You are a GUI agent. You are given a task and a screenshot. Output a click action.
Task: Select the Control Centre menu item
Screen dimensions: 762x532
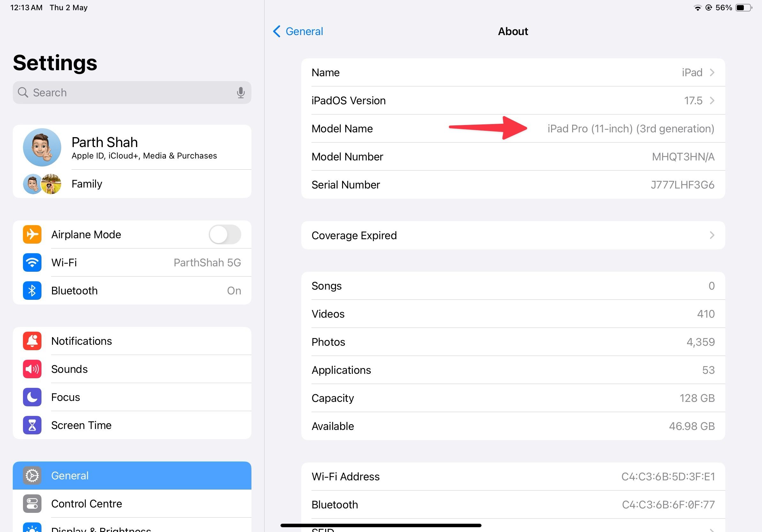[x=132, y=503]
